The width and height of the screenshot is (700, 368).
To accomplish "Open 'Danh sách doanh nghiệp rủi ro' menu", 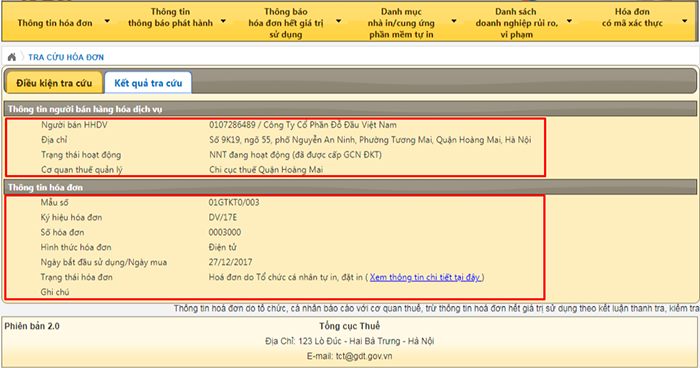I will (x=516, y=23).
